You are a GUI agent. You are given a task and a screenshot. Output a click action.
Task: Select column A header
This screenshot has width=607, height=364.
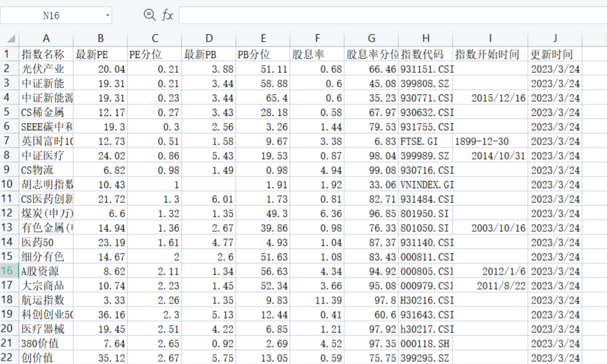coord(46,39)
